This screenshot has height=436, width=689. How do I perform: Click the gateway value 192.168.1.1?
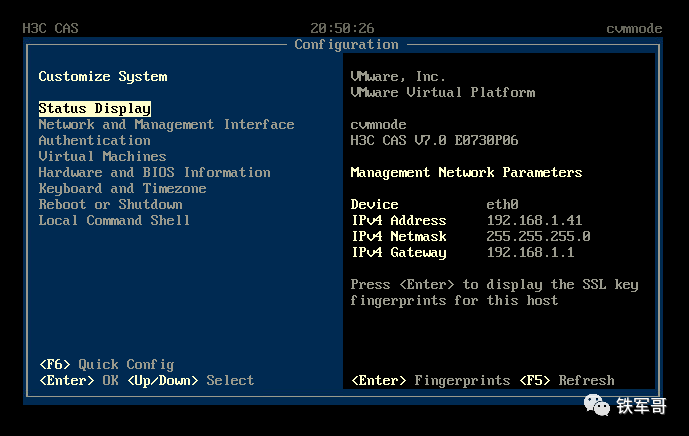(x=530, y=252)
